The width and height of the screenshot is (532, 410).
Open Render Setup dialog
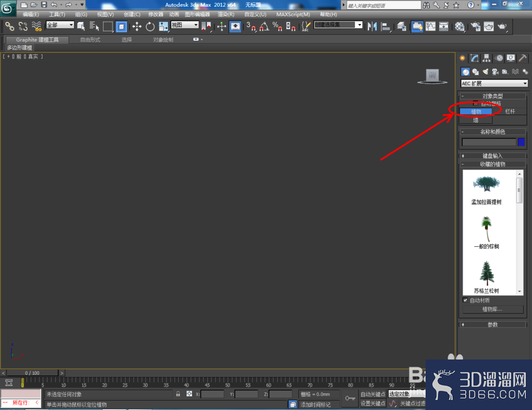[475, 26]
